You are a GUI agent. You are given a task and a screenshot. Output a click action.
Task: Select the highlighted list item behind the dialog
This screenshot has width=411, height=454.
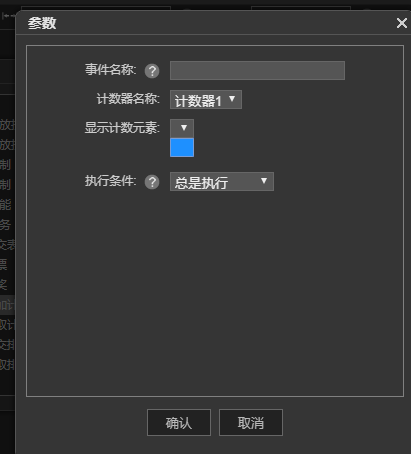[x=7, y=305]
